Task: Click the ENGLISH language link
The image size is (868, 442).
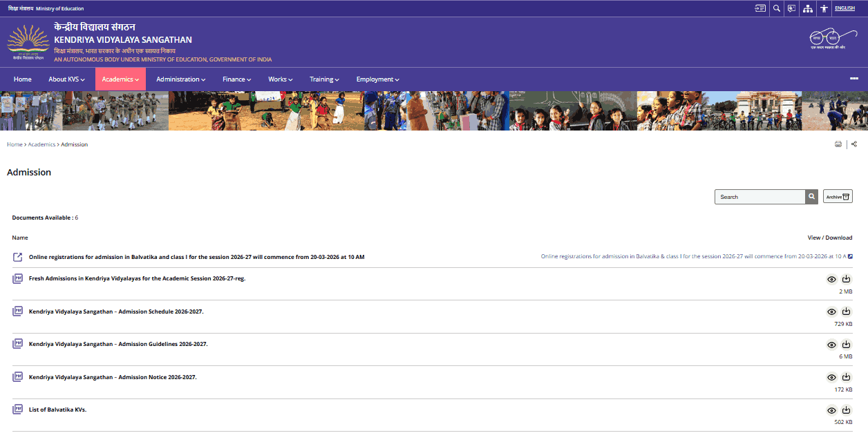Action: click(845, 8)
